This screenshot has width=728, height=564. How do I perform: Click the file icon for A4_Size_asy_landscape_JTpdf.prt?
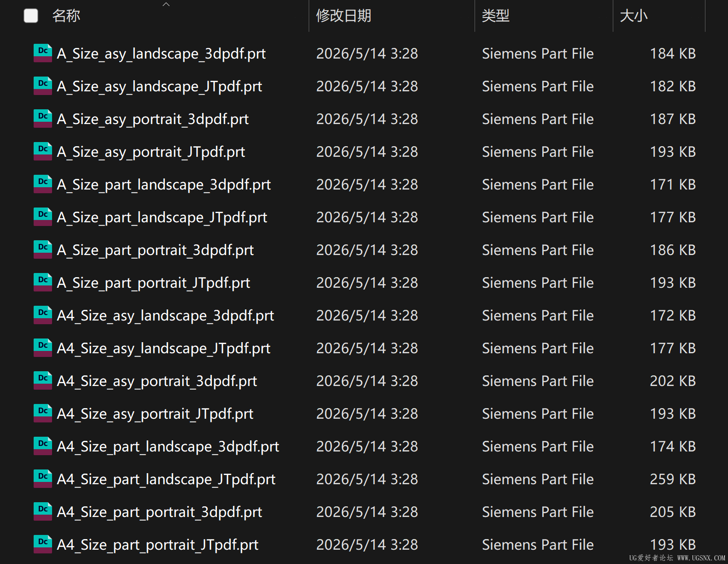pos(43,348)
